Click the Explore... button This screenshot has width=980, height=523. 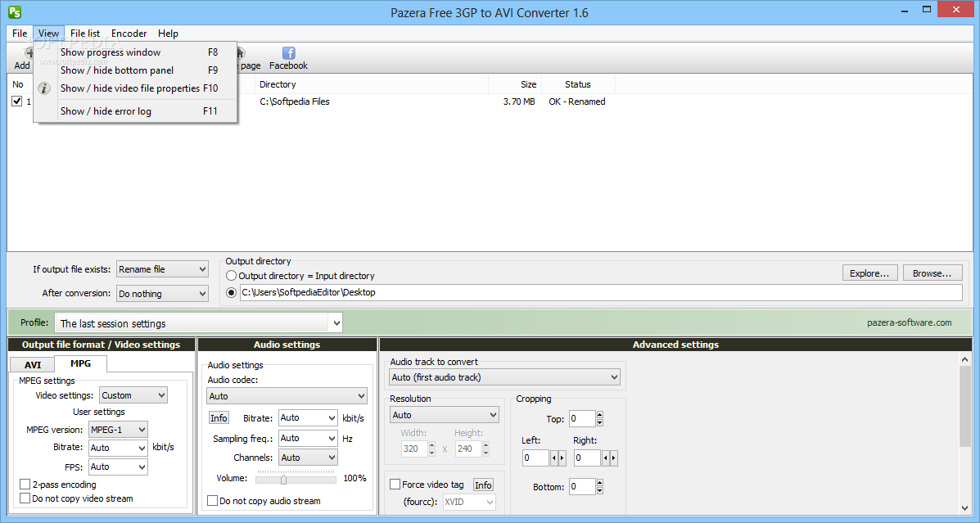point(869,273)
